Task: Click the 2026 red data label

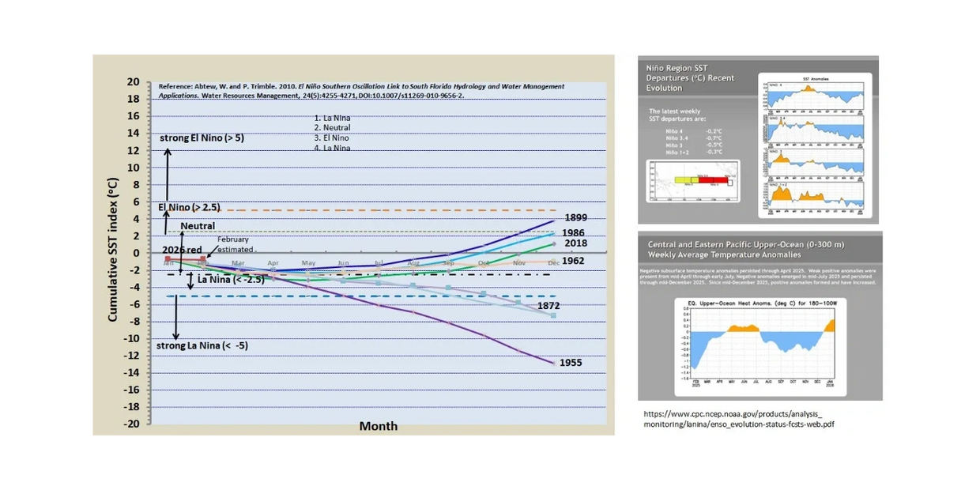Action: click(x=182, y=250)
